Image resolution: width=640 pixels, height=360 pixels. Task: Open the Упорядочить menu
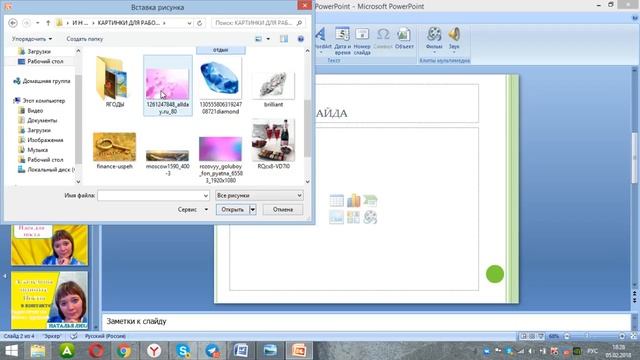click(x=32, y=39)
